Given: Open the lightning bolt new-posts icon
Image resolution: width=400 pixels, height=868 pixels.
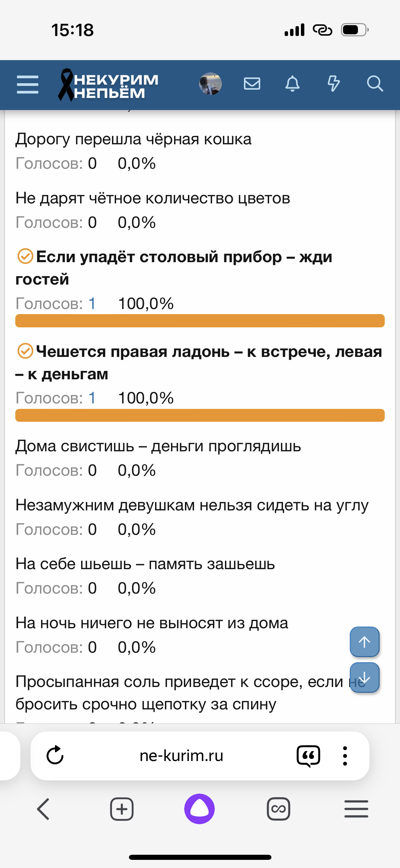Looking at the screenshot, I should [x=334, y=84].
